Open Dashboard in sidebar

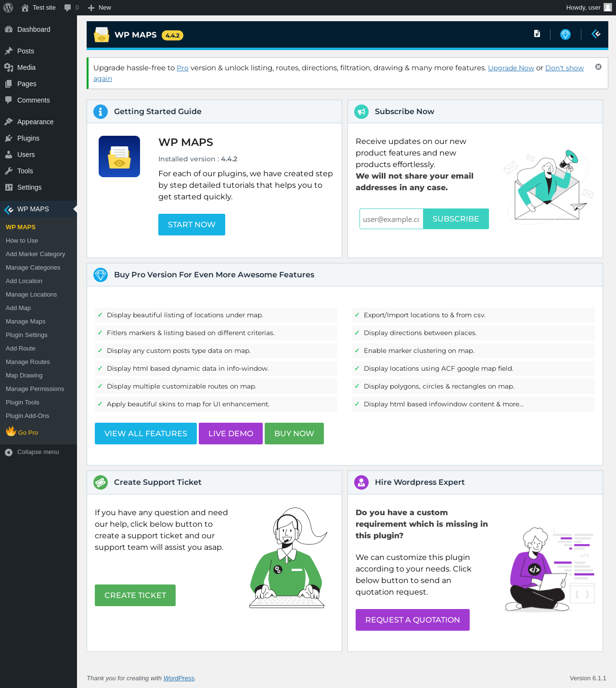pyautogui.click(x=38, y=29)
